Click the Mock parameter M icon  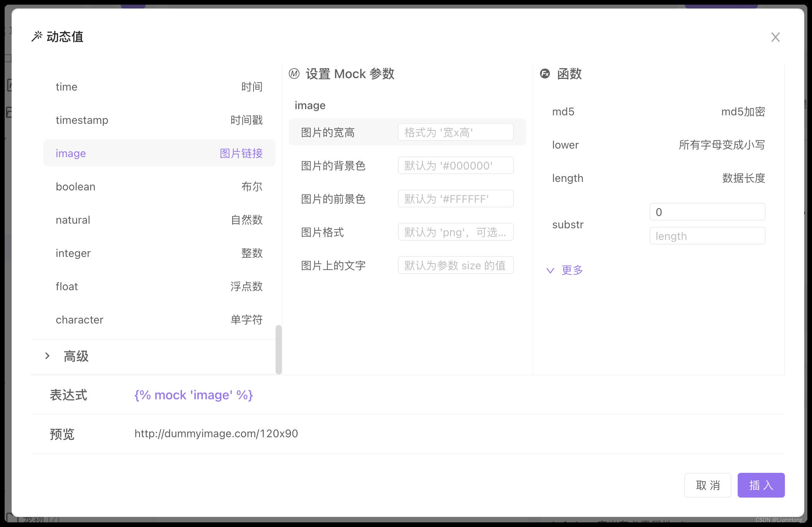(294, 74)
